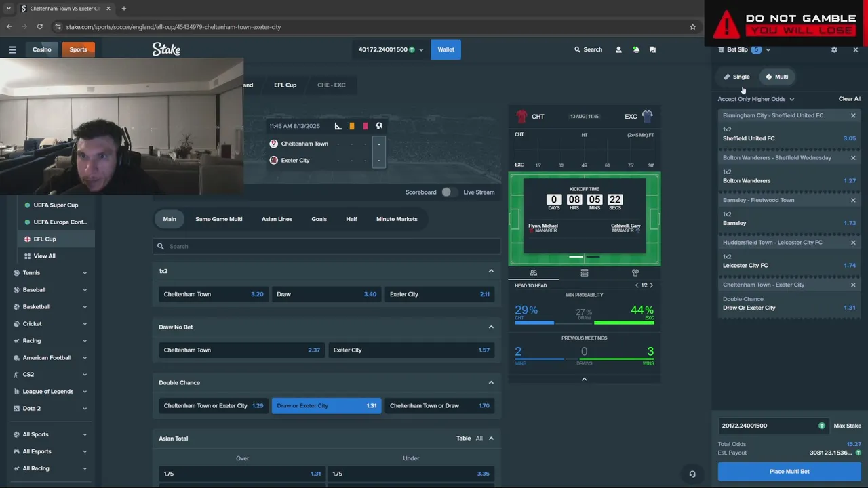Click the Wallet button
Viewport: 868px width, 488px height.
click(446, 49)
